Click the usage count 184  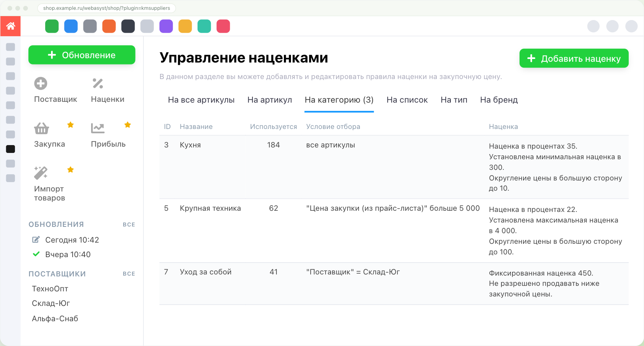coord(274,145)
